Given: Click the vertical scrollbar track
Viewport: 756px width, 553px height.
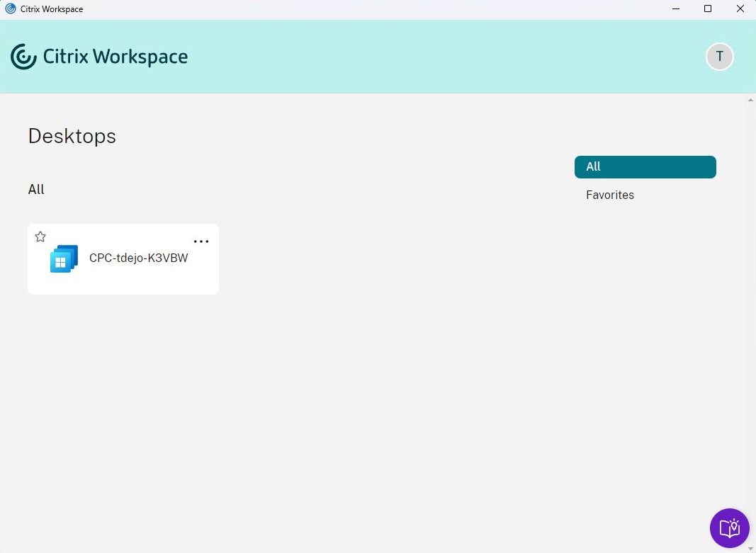Looking at the screenshot, I should point(750,319).
